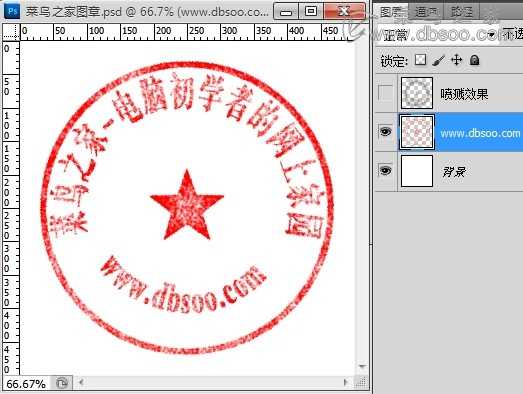Hide the www.dbsoo.com layer
The width and height of the screenshot is (523, 394).
pyautogui.click(x=385, y=131)
